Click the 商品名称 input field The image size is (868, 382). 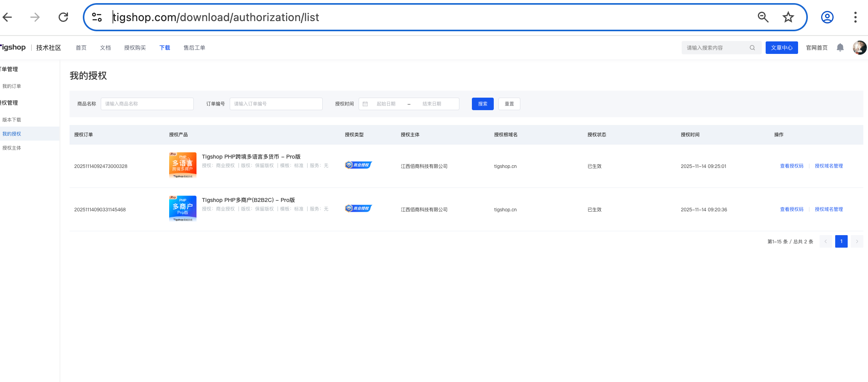[x=147, y=104]
